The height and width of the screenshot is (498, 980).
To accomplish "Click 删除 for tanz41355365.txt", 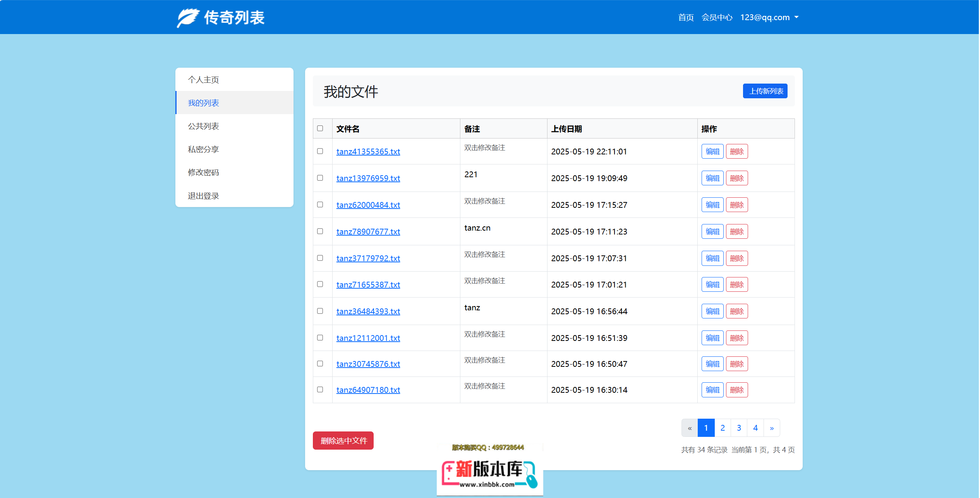I will click(x=737, y=152).
